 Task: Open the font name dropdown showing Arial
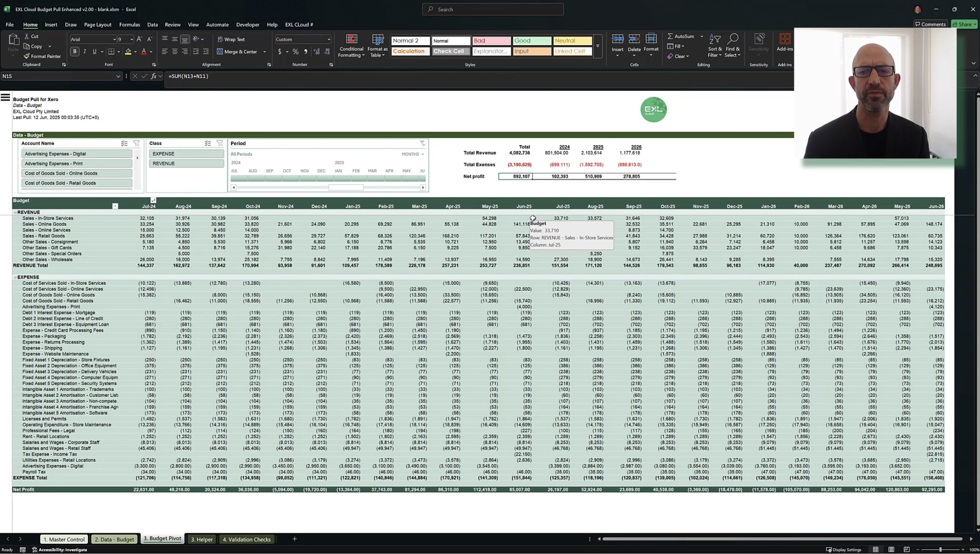click(114, 39)
